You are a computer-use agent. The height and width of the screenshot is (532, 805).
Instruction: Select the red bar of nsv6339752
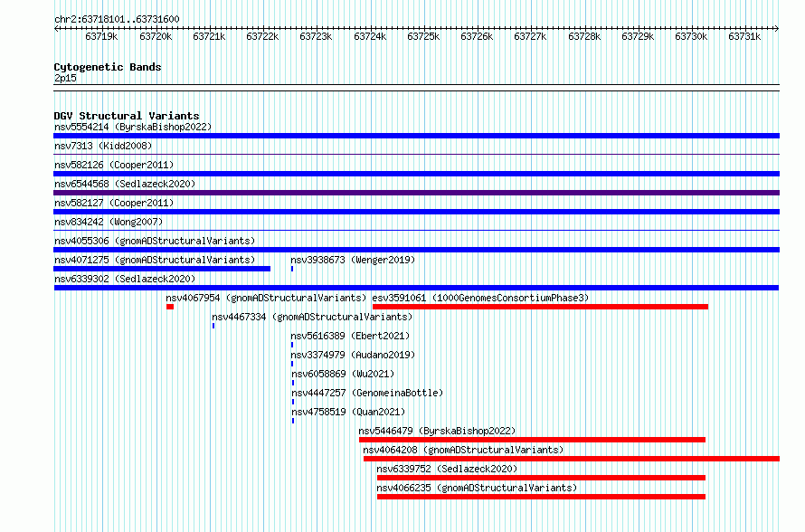541,478
